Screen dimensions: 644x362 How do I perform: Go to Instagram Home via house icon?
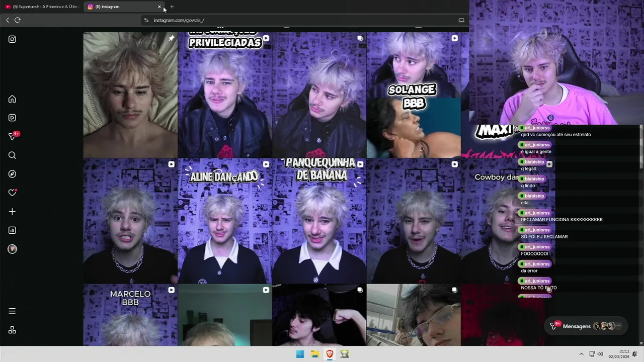[12, 99]
